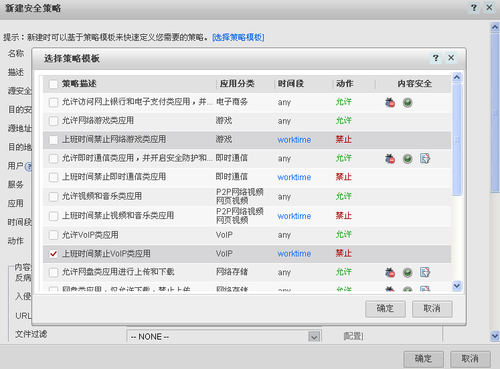Click antivirus icon in online banking row
Image resolution: width=500 pixels, height=369 pixels.
[x=390, y=102]
